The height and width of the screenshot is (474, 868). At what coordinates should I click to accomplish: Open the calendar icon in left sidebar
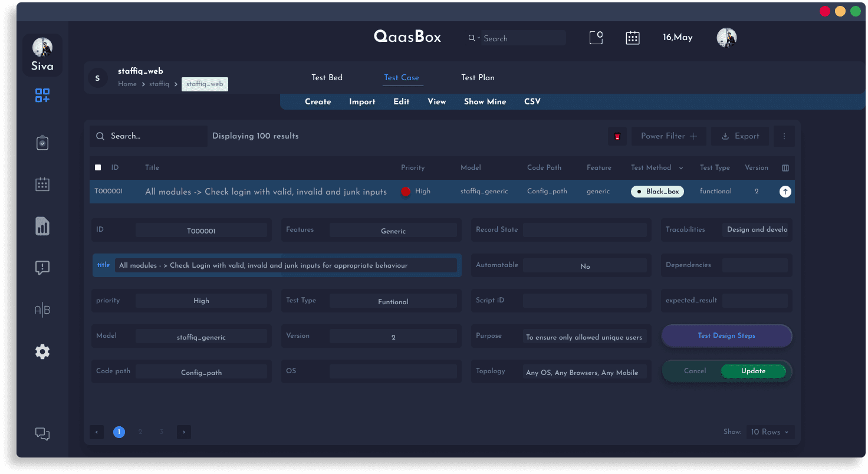[x=42, y=185]
